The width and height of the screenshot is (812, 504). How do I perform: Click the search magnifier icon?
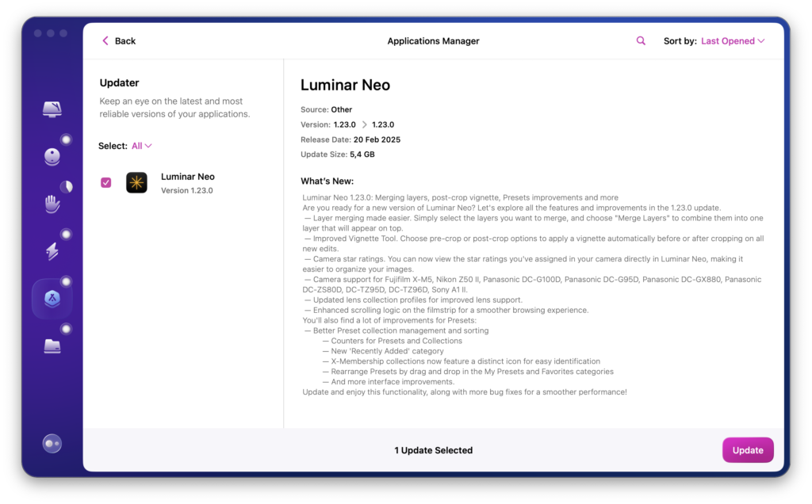tap(641, 41)
